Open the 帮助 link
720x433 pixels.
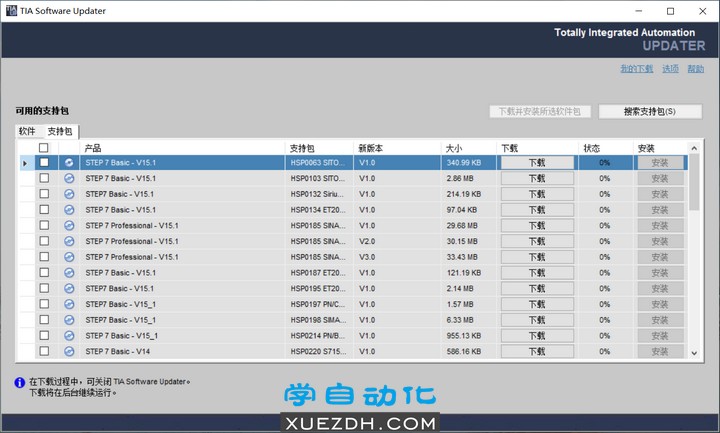[x=696, y=69]
